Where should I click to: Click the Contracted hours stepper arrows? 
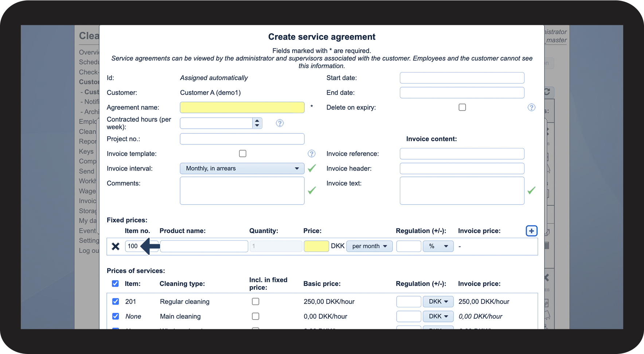[x=257, y=123]
